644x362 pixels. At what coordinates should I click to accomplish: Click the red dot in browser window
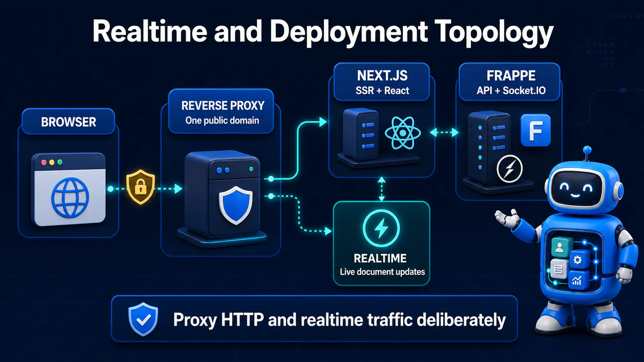[x=44, y=162]
